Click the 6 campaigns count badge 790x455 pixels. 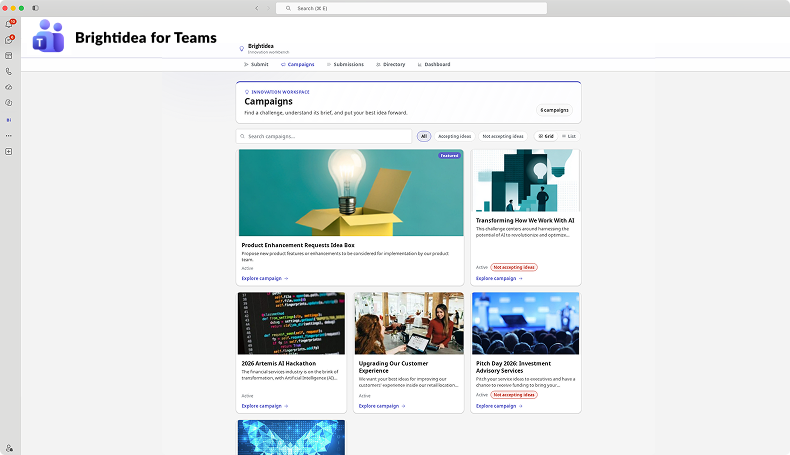tap(554, 110)
